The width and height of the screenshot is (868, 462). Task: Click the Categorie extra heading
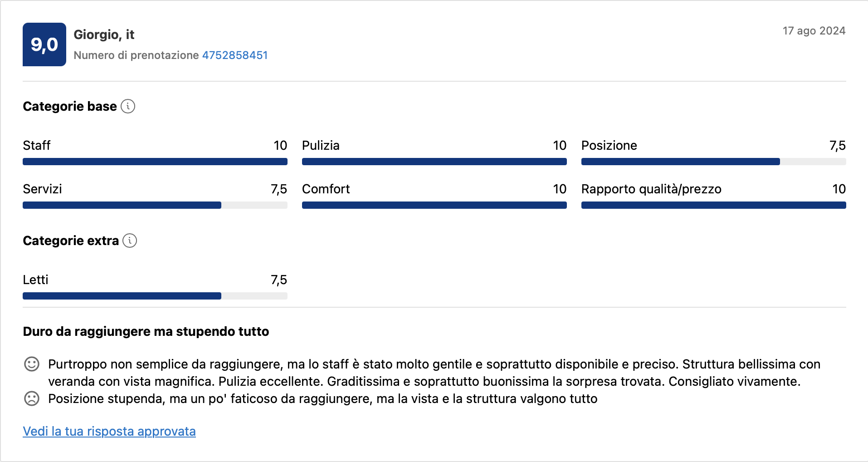(x=70, y=241)
